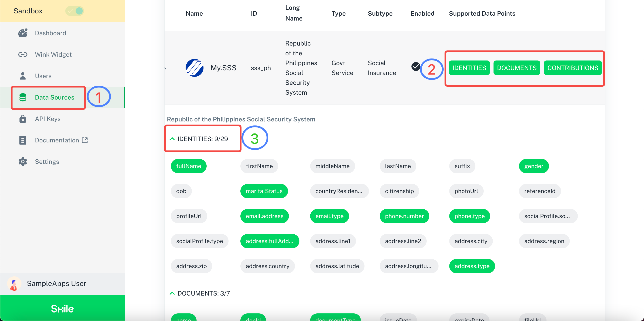Click the Dashboard gauge icon
This screenshot has height=321, width=644.
(23, 33)
